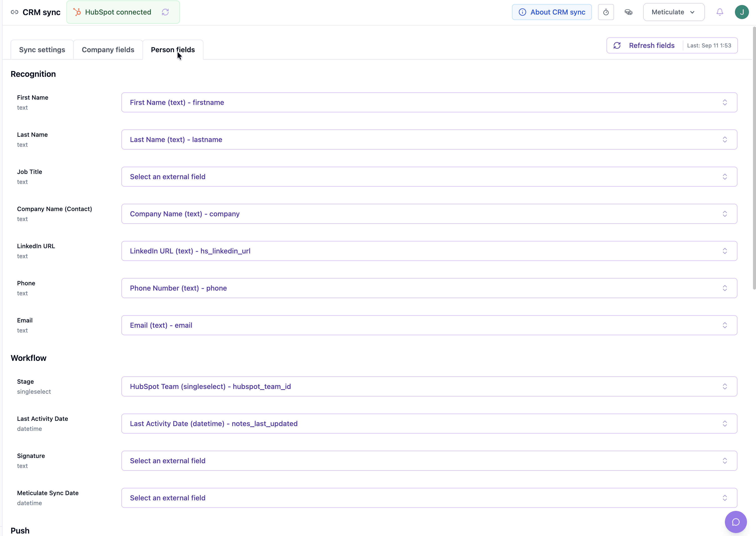Open the Last Name field mapping dropdown
The height and width of the screenshot is (536, 756).
coord(429,140)
